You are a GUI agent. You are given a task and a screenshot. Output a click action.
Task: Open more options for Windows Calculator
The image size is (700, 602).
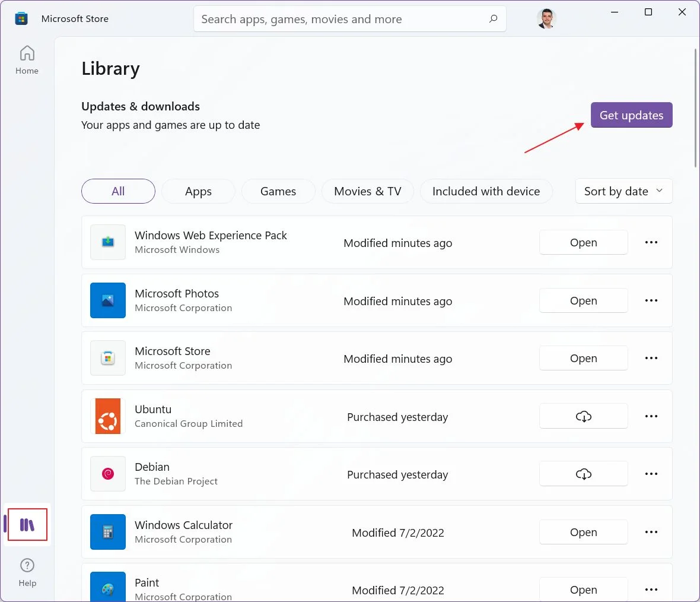651,532
